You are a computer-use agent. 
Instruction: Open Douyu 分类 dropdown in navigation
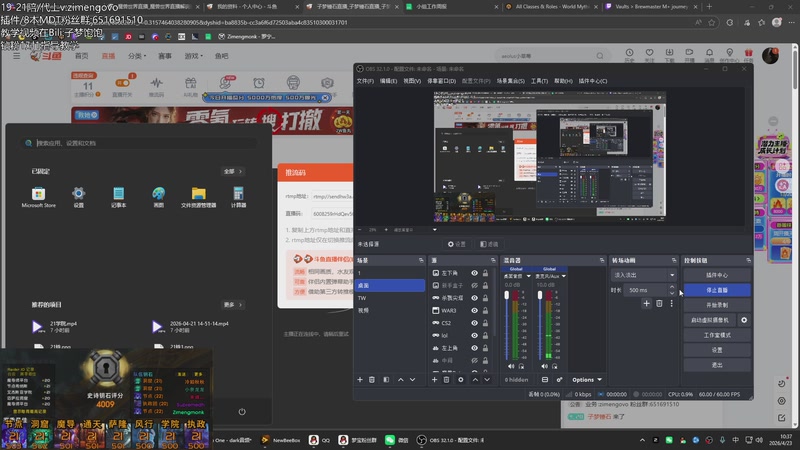137,56
